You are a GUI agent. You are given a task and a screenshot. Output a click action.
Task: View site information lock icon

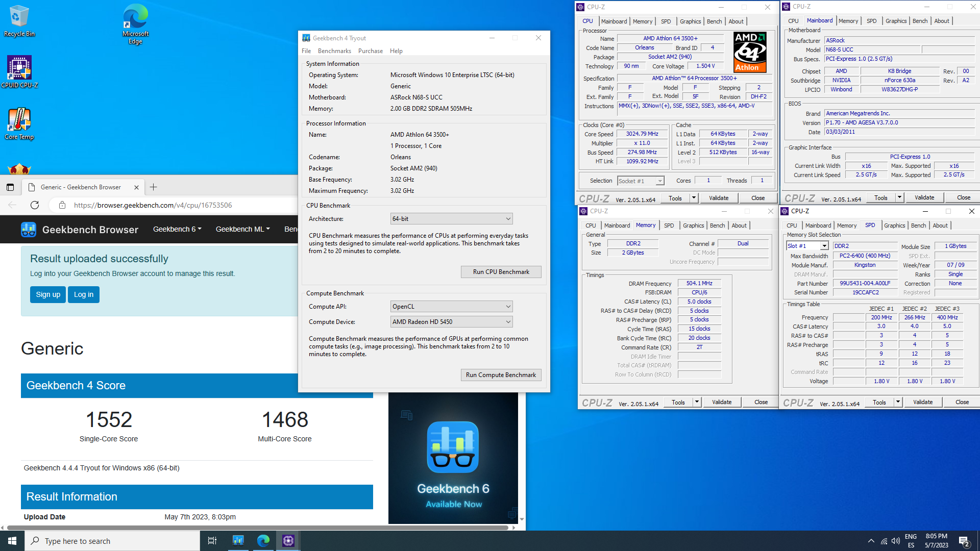pyautogui.click(x=62, y=205)
